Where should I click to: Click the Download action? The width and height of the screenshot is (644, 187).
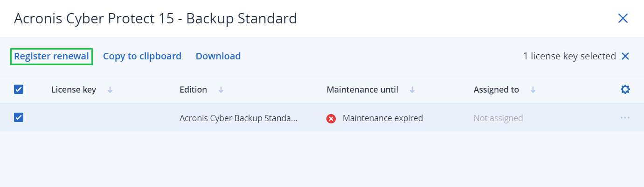(218, 57)
